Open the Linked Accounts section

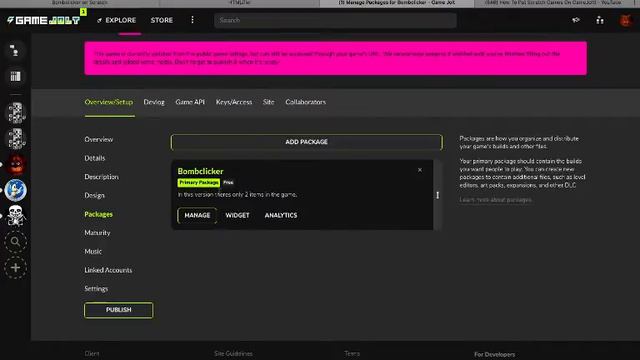tap(108, 270)
